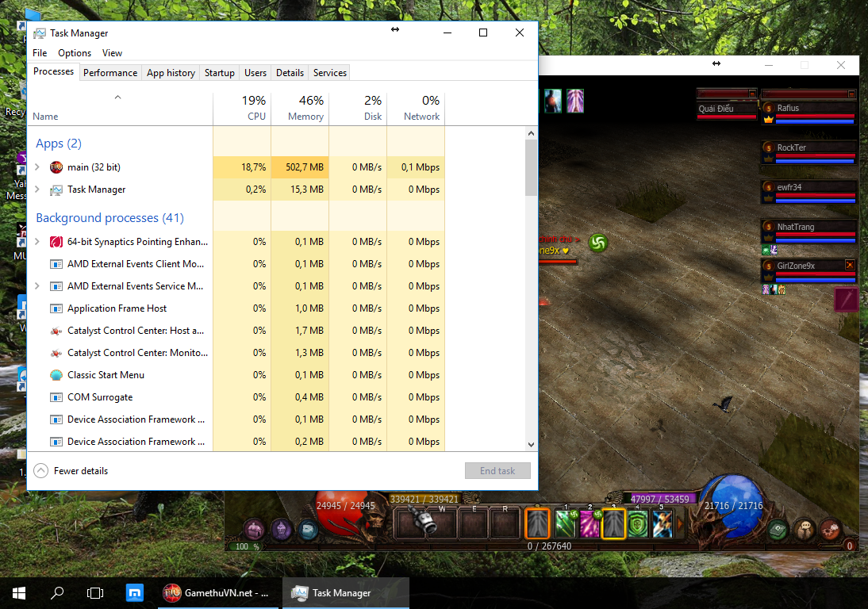Expand the 64-bit Synaptics Pointing row

click(37, 242)
